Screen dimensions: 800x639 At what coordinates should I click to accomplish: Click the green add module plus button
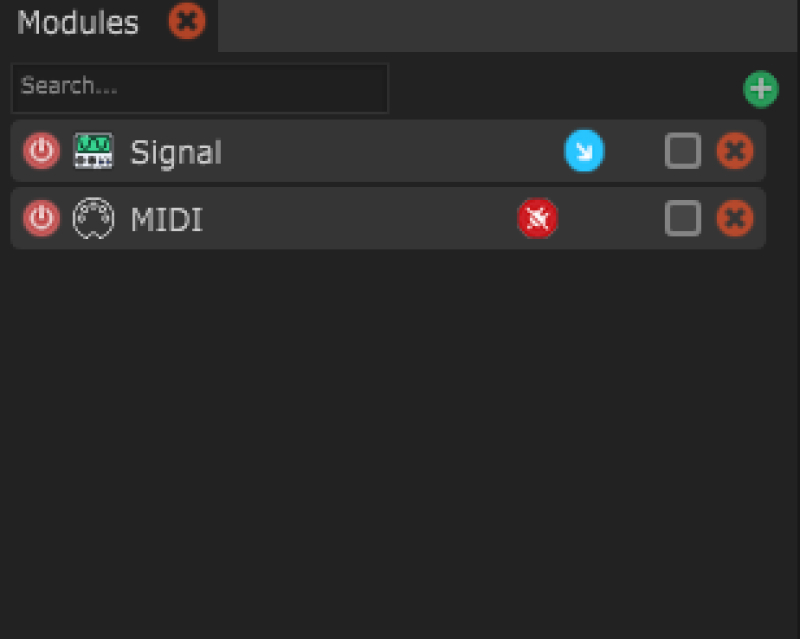click(x=760, y=89)
